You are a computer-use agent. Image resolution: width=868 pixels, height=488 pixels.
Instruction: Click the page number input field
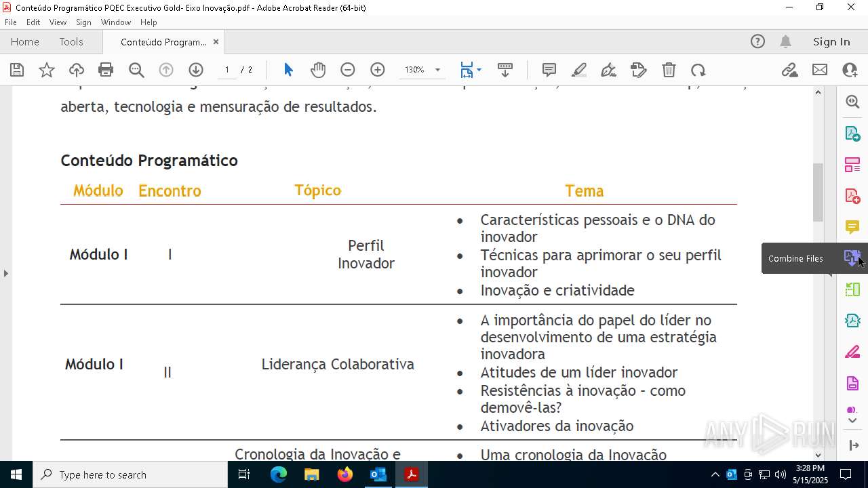(226, 70)
